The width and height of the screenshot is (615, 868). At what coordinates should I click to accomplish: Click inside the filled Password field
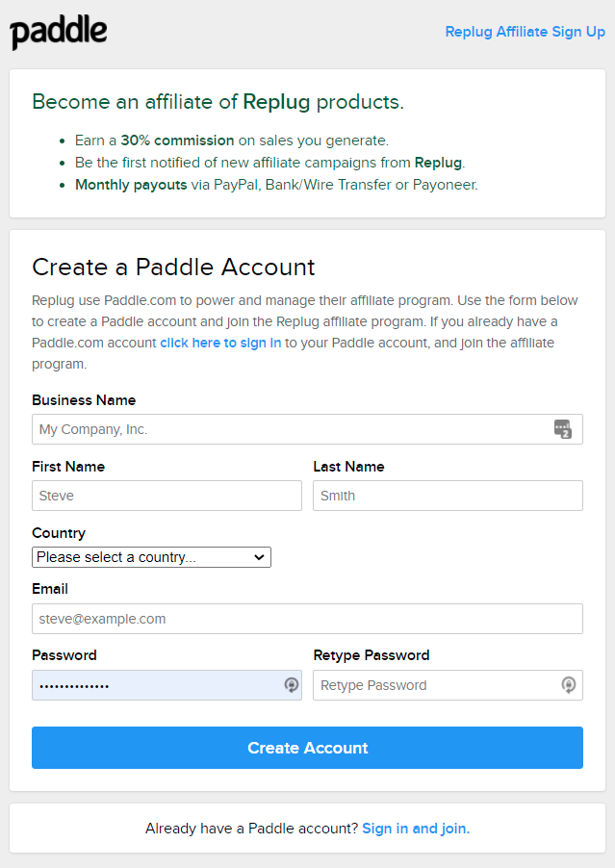coord(154,685)
